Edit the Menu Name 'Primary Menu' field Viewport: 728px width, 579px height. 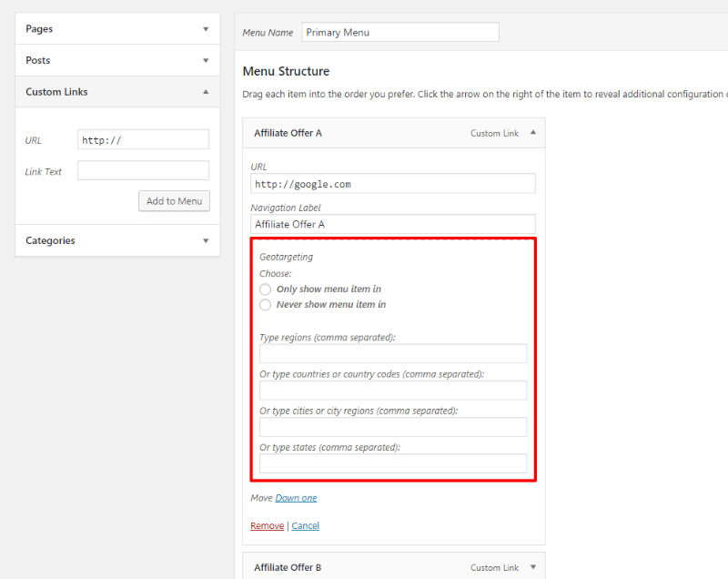tap(400, 32)
